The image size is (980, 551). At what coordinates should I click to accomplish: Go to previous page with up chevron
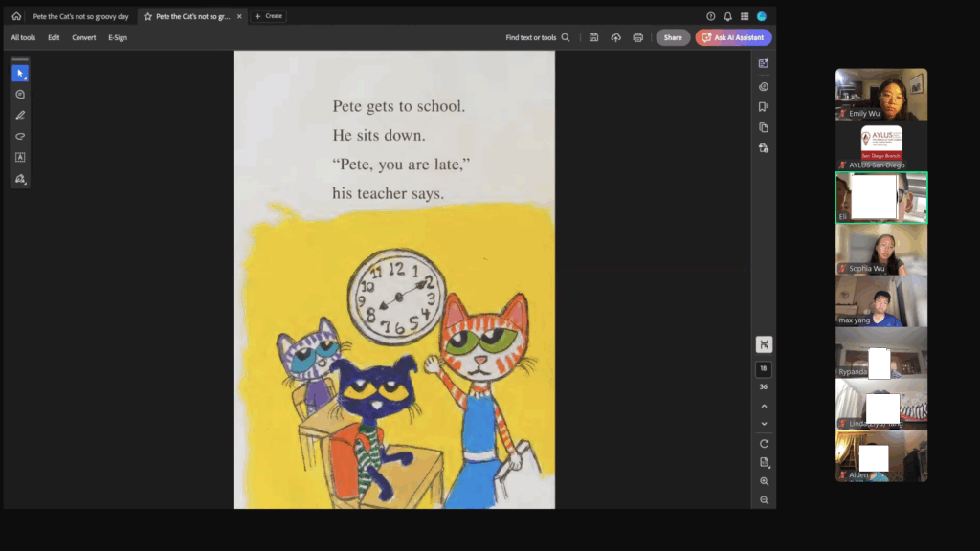tap(764, 407)
